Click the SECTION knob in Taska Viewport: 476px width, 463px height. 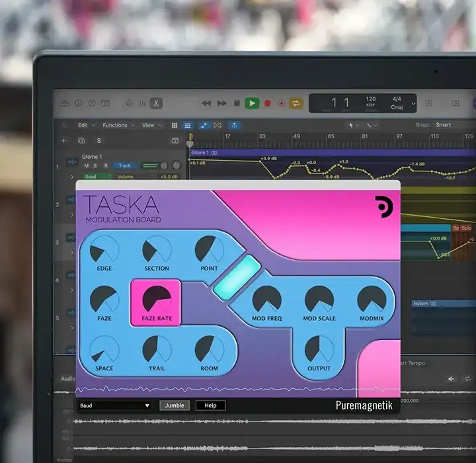coord(157,250)
